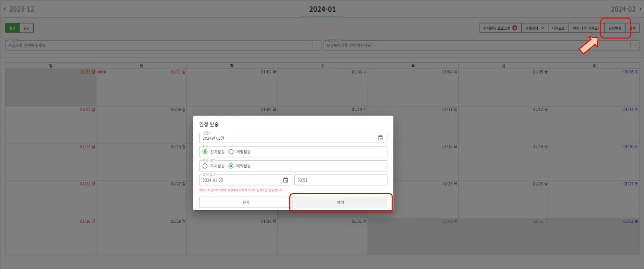644x269 pixels.
Task: Click the right chevron beside 2024-02
Action: click(x=640, y=9)
